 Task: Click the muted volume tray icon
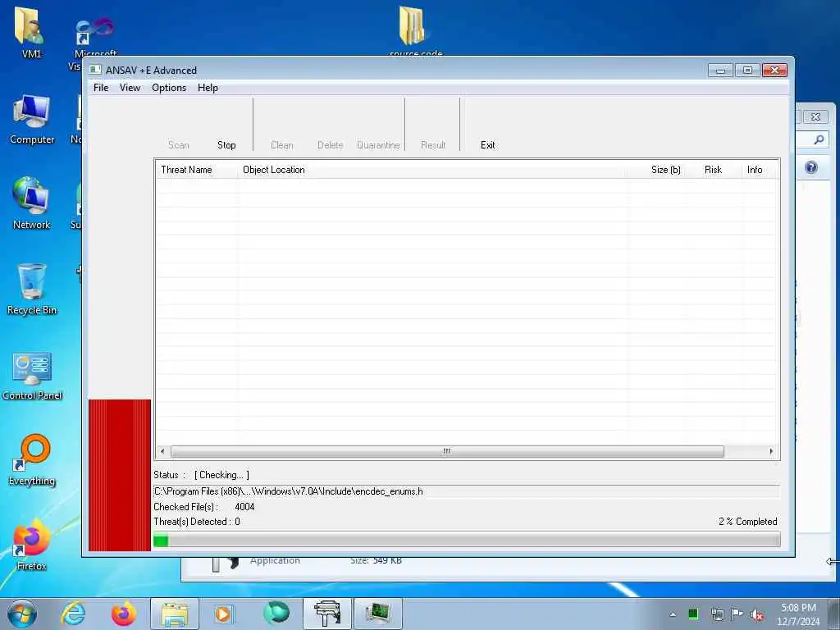(x=757, y=615)
